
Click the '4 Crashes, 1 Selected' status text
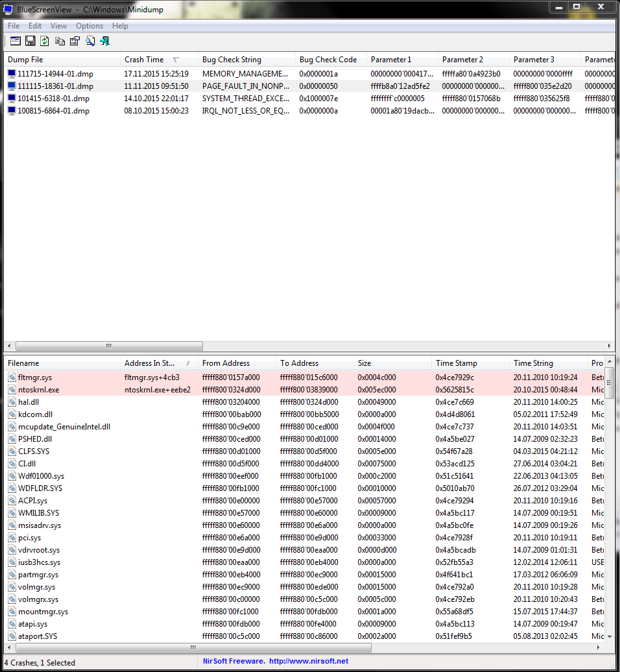pyautogui.click(x=40, y=663)
